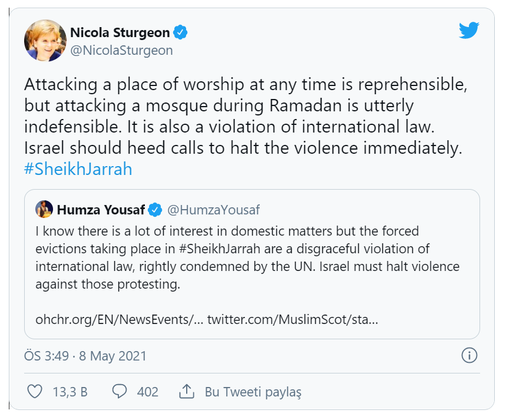The height and width of the screenshot is (420, 506).
Task: Open replies via speech bubble icon
Action: click(x=120, y=391)
